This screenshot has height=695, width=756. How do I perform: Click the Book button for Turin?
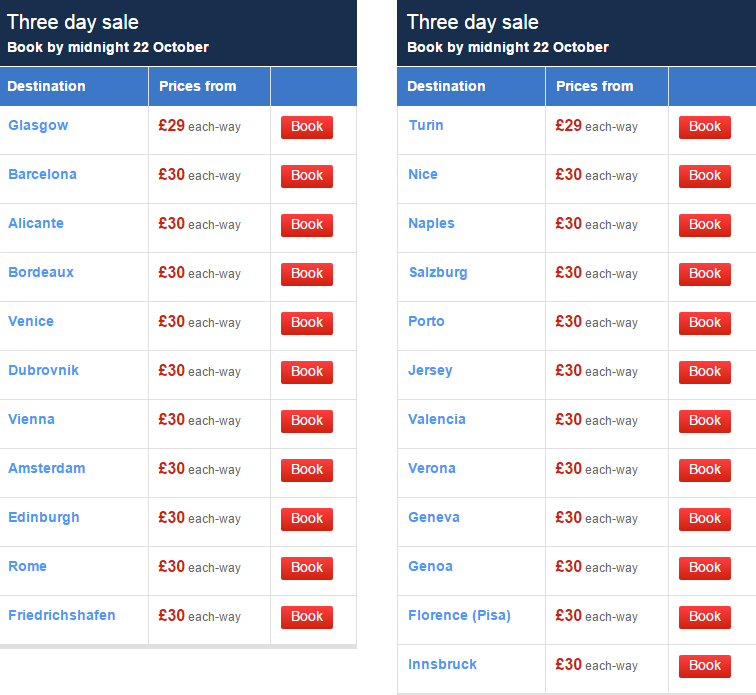(704, 127)
